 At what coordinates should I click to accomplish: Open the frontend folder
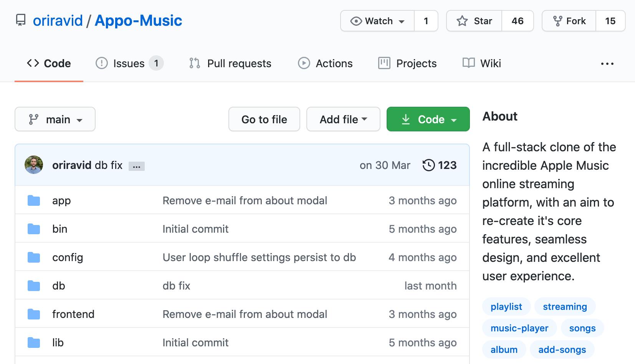pyautogui.click(x=73, y=314)
